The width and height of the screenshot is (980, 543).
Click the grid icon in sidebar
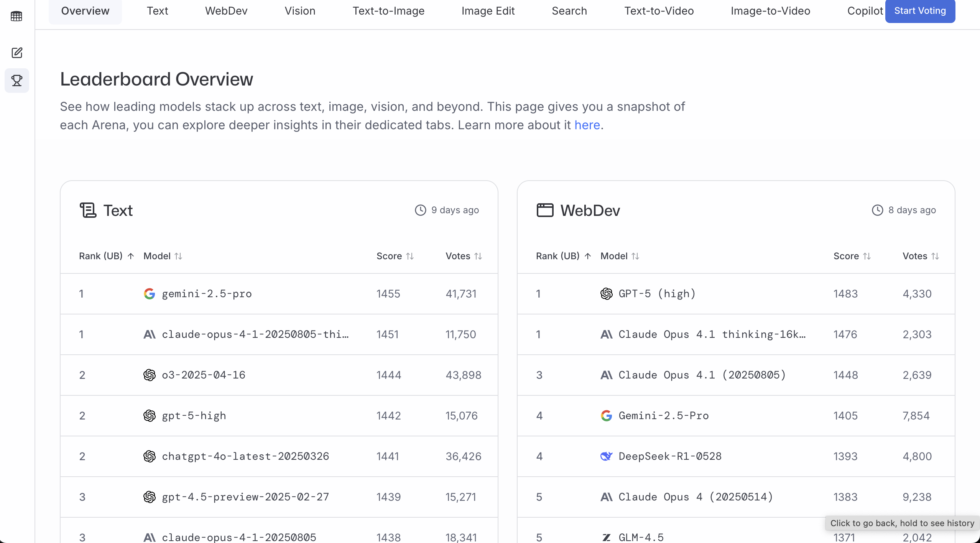pyautogui.click(x=16, y=16)
